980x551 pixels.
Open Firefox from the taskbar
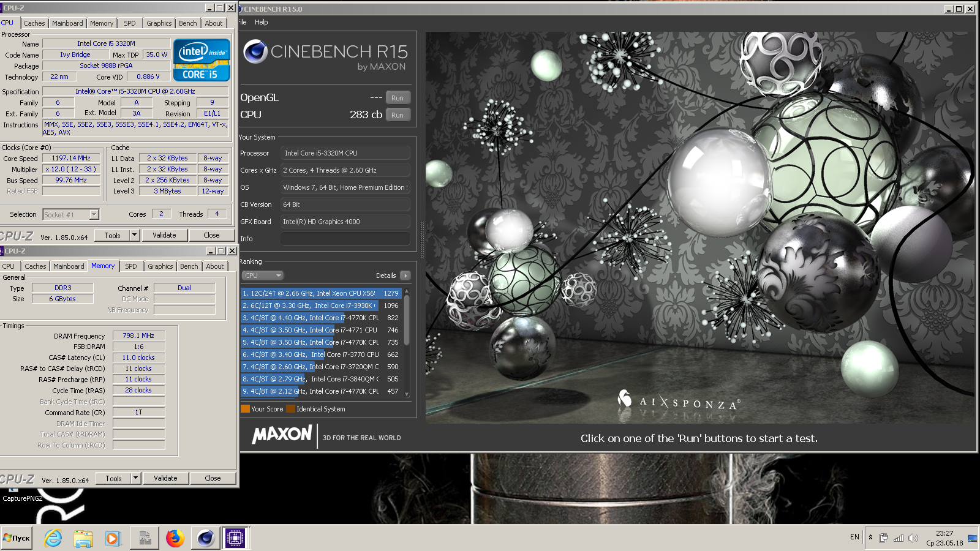(x=175, y=538)
